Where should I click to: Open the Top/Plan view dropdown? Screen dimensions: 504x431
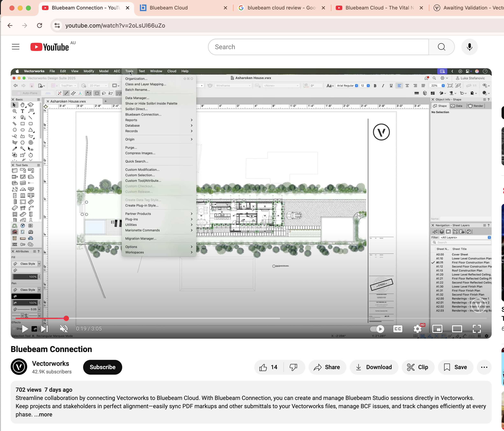[x=68, y=85]
